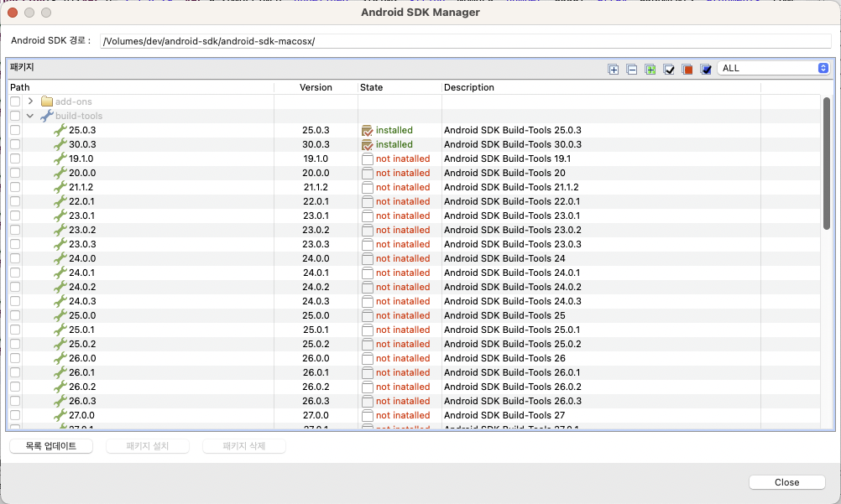Click the 목록 업데이트 button
This screenshot has height=504, width=841.
pos(51,446)
